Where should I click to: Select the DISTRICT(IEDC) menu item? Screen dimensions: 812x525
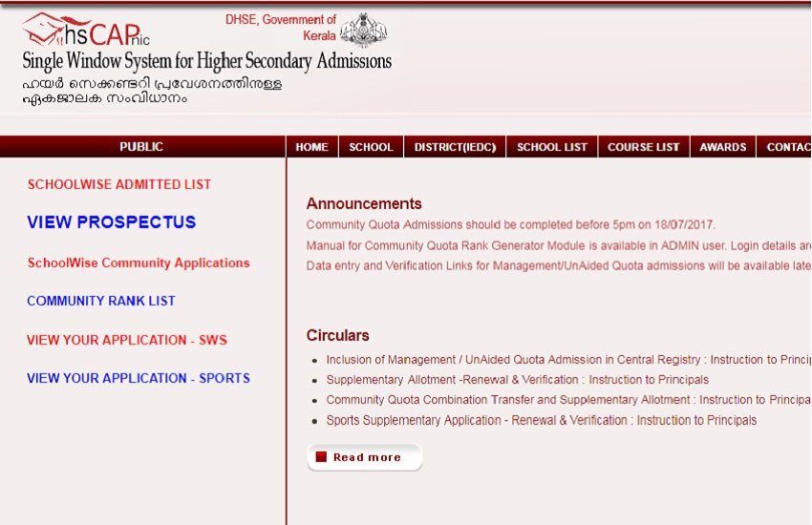pyautogui.click(x=455, y=147)
